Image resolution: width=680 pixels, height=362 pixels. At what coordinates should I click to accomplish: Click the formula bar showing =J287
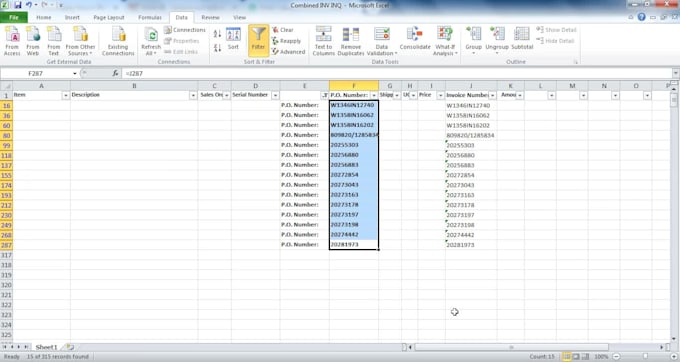(397, 74)
